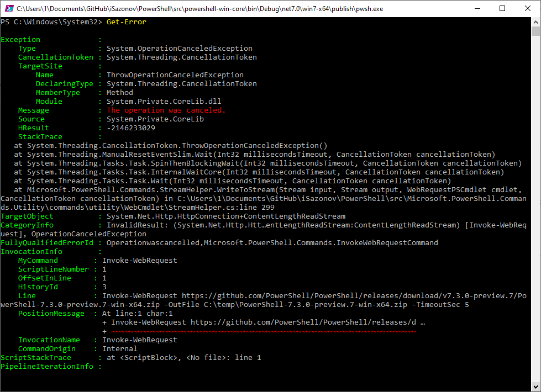Click the ScriptStackTrace value line
Image resolution: width=541 pixels, height=392 pixels.
[x=184, y=358]
